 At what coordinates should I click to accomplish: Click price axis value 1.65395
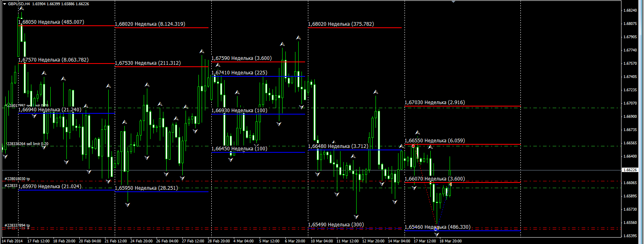click(630, 236)
